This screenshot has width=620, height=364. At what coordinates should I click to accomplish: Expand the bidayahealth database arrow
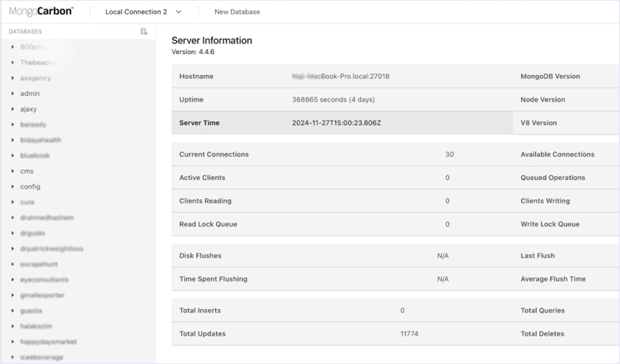[x=13, y=140]
